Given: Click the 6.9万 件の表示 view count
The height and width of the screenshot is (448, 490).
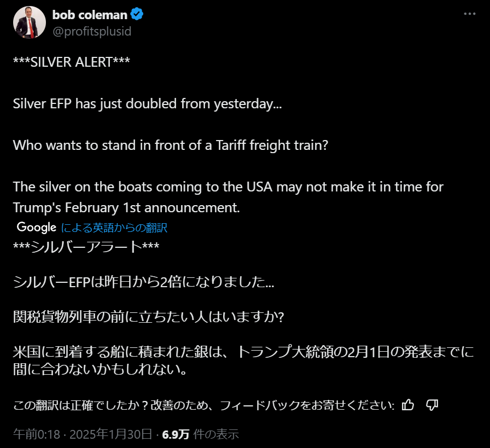Looking at the screenshot, I should click(x=200, y=434).
